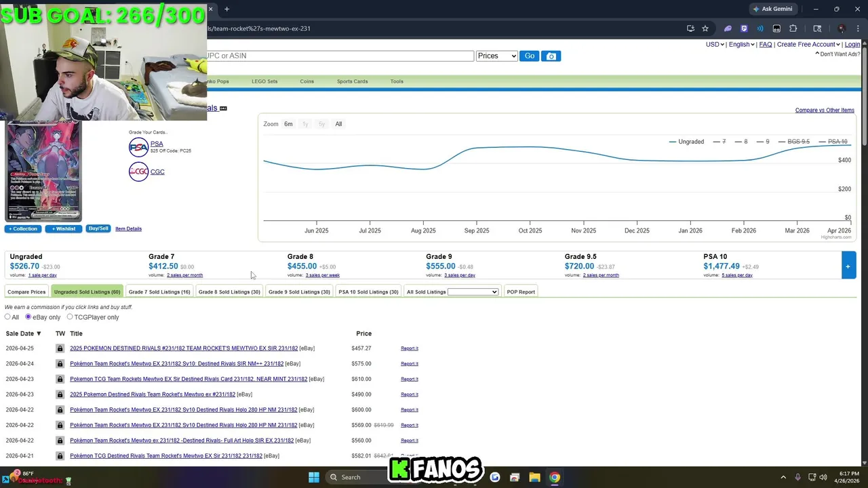This screenshot has width=868, height=488.
Task: Open the LEGO Sets menu item
Action: (264, 81)
